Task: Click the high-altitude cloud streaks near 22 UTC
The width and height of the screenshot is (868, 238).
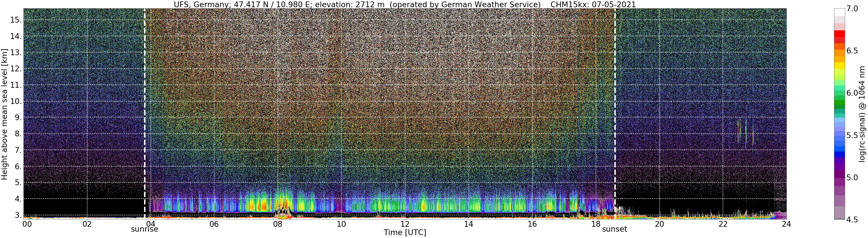Action: point(745,132)
